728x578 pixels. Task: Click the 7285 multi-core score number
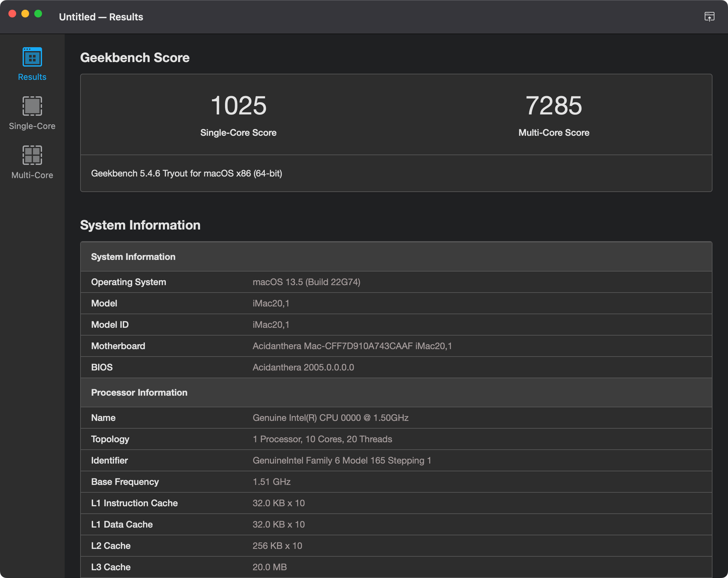[554, 106]
